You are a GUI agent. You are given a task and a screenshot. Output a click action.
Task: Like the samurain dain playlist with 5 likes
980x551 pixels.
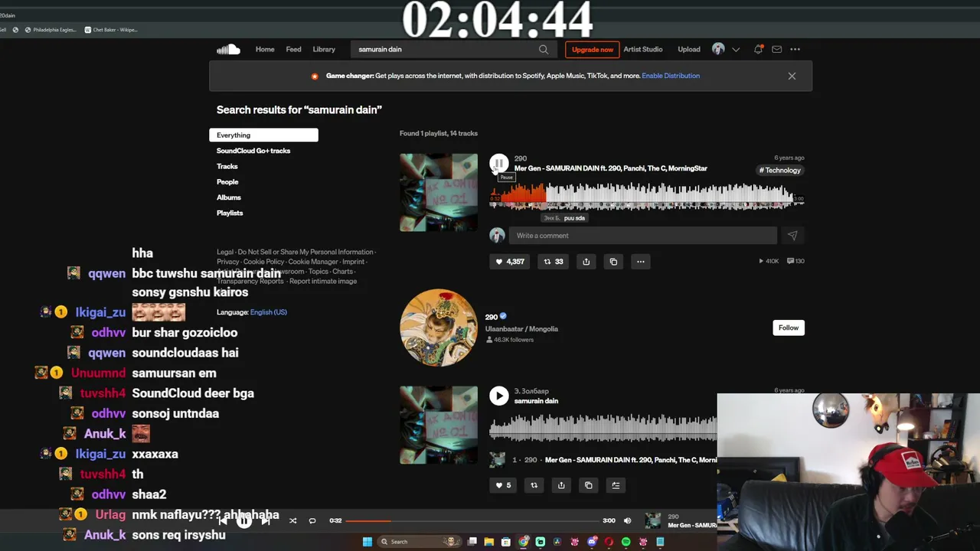point(503,485)
